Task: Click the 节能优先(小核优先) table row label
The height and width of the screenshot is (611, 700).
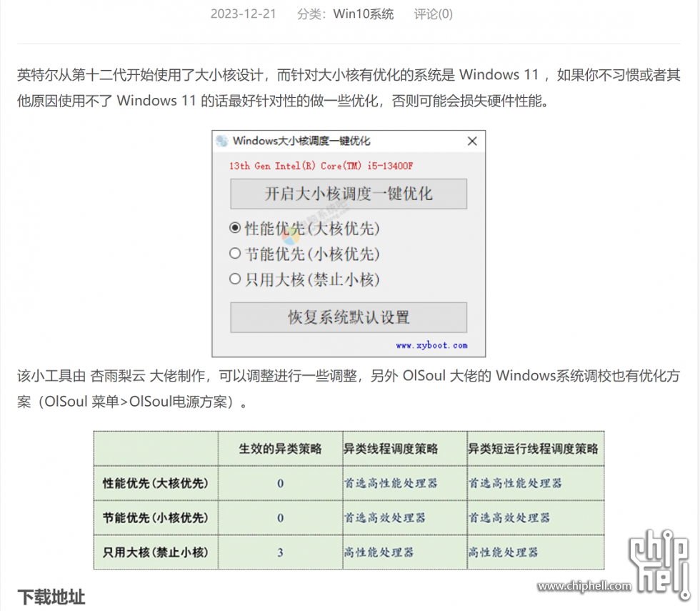Action: tap(156, 517)
